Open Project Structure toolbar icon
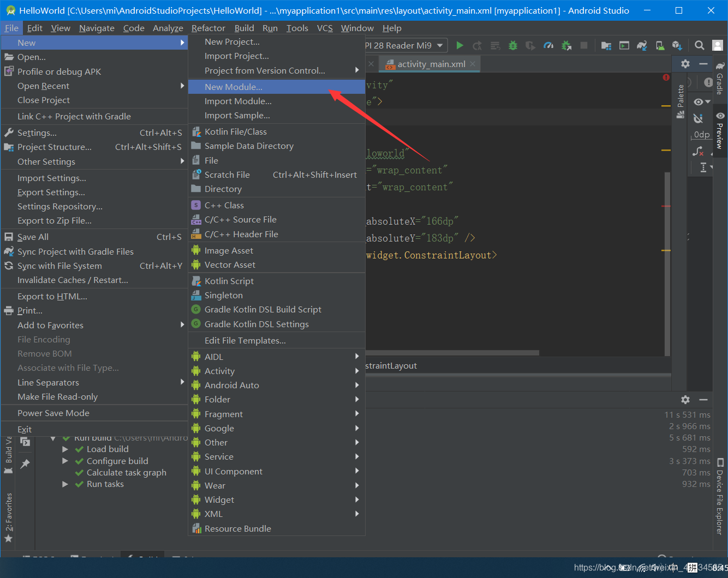This screenshot has height=578, width=728. click(606, 45)
